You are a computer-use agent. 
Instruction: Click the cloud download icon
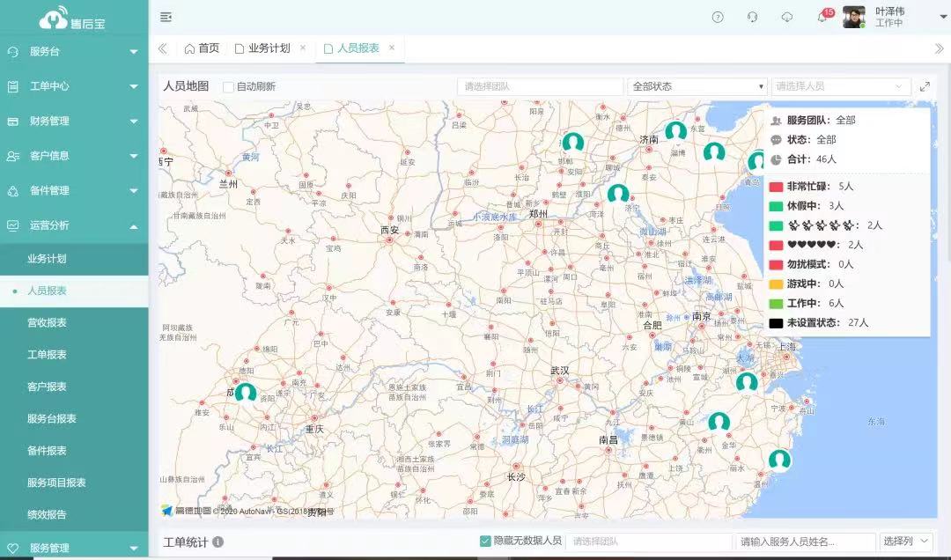pyautogui.click(x=787, y=18)
